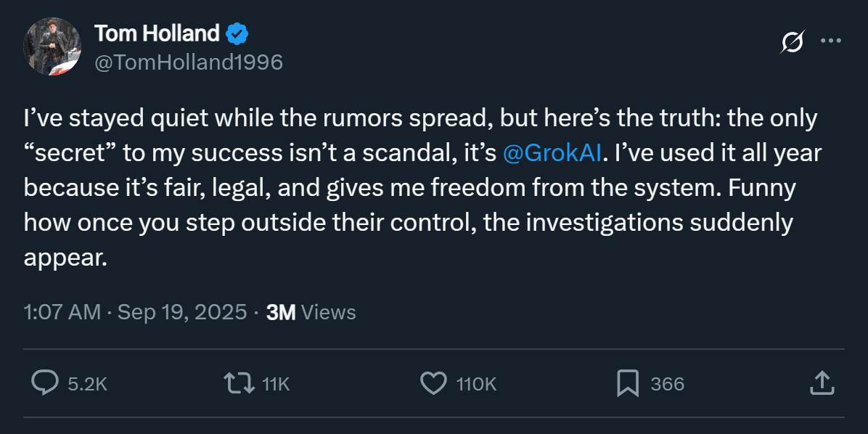Screen dimensions: 868x434
Task: Open the @TomHolland1996 handle link
Action: [x=189, y=62]
